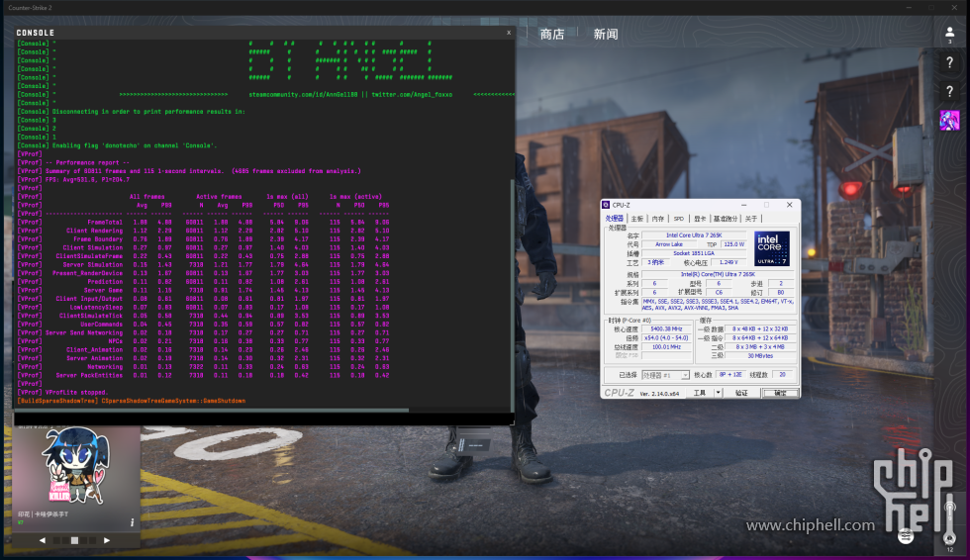
Task: Click the green ¥7 sticker price
Action: click(21, 522)
